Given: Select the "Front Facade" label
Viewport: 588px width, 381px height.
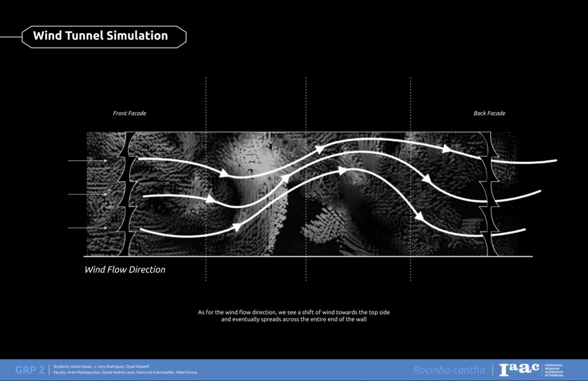Looking at the screenshot, I should click(129, 113).
